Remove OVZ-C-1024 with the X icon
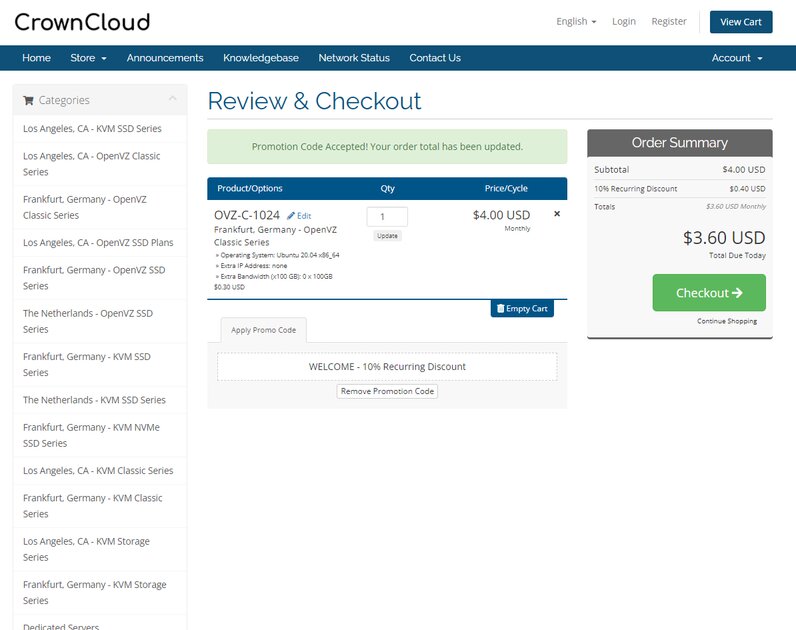 pos(557,214)
